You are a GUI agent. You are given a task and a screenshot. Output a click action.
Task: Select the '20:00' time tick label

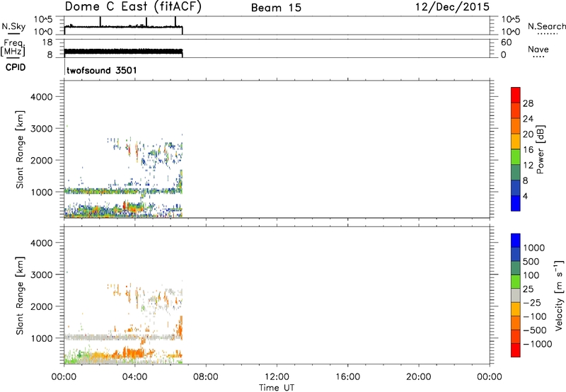[418, 377]
